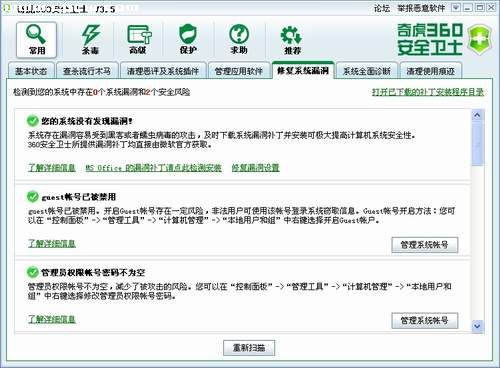
Task: Click 管理系统帐号 button in guest section
Action: 425,245
